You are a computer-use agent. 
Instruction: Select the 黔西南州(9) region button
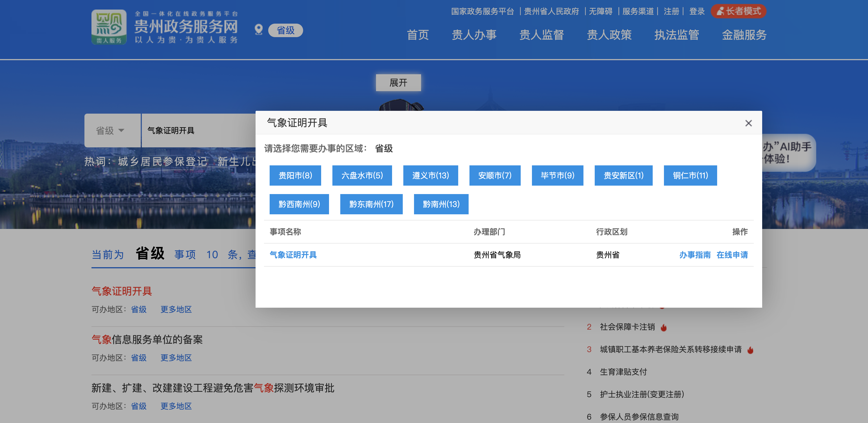(x=299, y=204)
